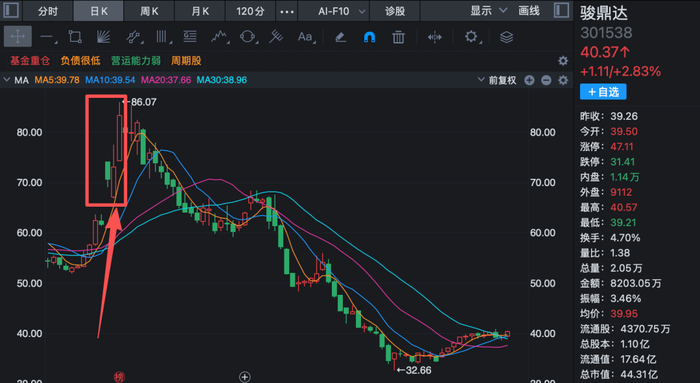This screenshot has width=700, height=383.
Task: Switch to the 周K weekly tab
Action: (149, 11)
